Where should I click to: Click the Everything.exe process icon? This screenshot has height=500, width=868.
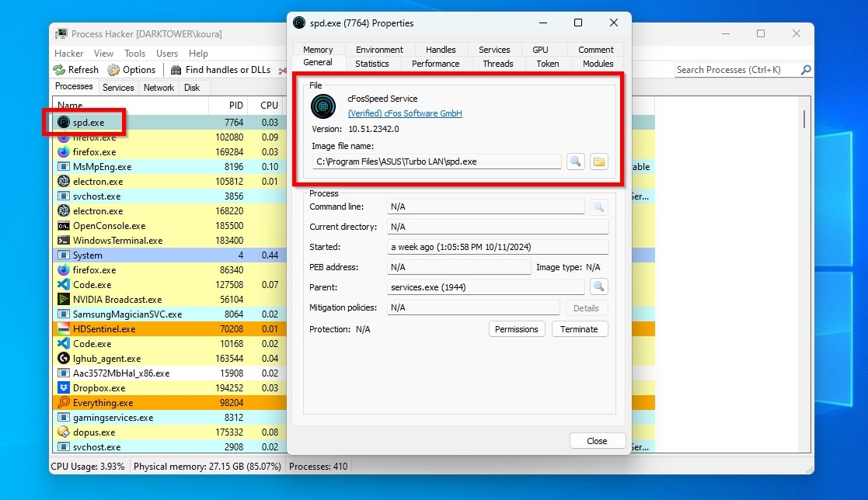pos(64,403)
